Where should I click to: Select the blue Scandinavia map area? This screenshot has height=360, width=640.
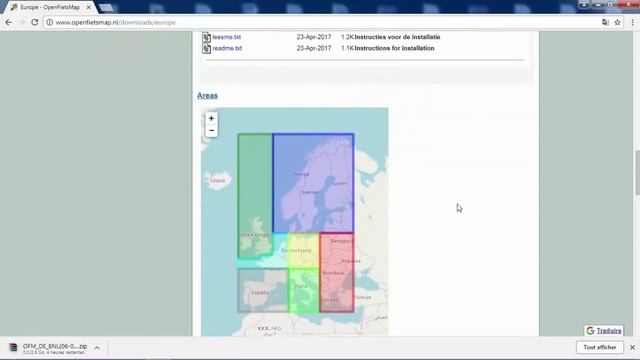coord(313,183)
